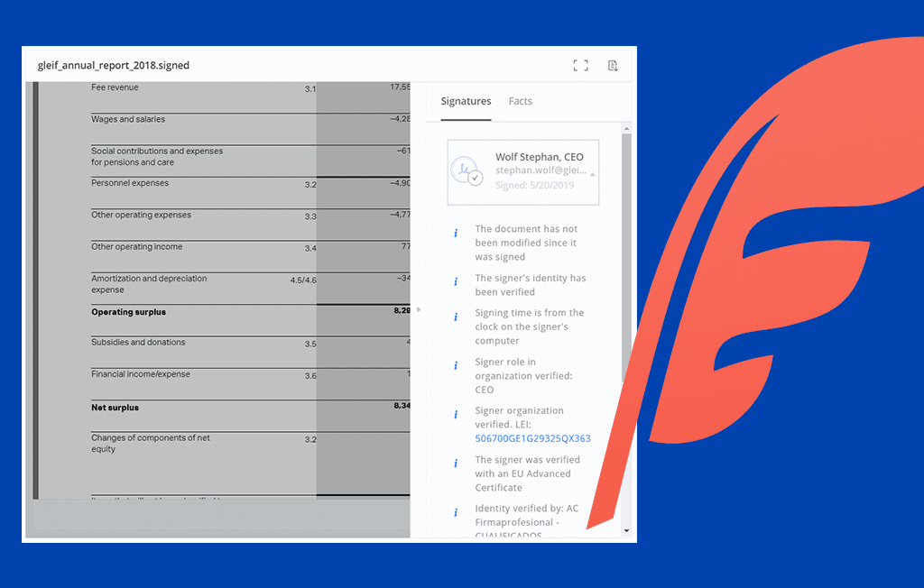Viewport: 924px width, 588px height.
Task: Open the Wolf Stephan, CEO signature card
Action: 523,172
